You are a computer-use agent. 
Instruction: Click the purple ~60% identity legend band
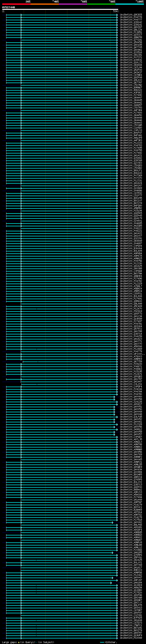point(73,4)
